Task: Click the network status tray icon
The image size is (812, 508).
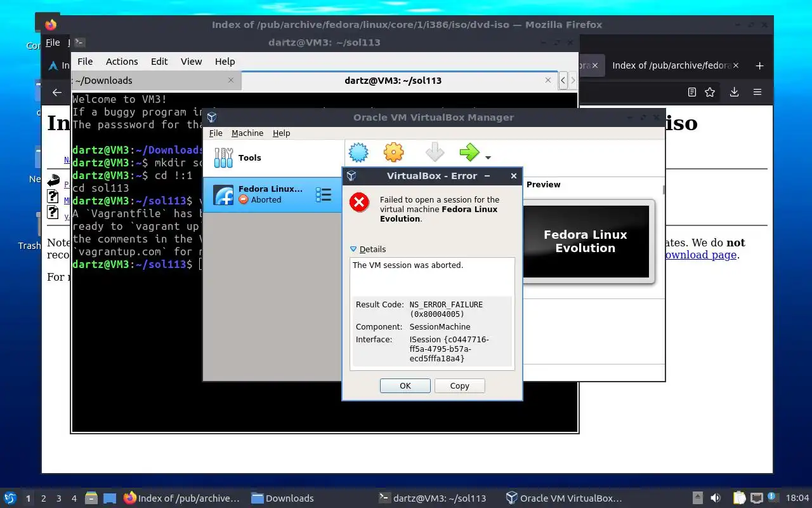Action: click(x=756, y=498)
